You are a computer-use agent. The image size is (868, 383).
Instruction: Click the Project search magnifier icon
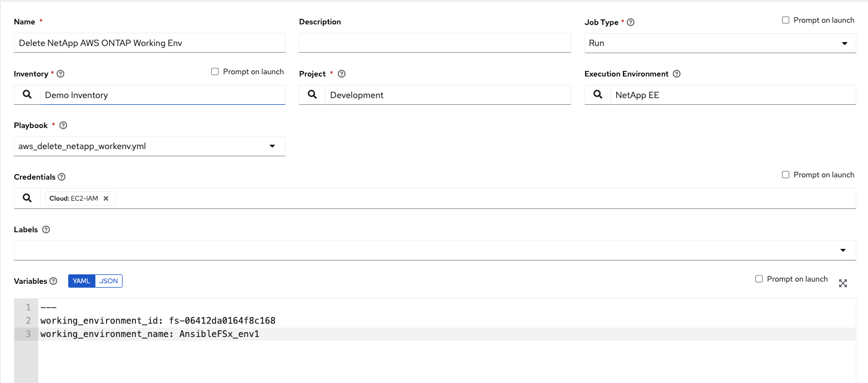point(312,95)
